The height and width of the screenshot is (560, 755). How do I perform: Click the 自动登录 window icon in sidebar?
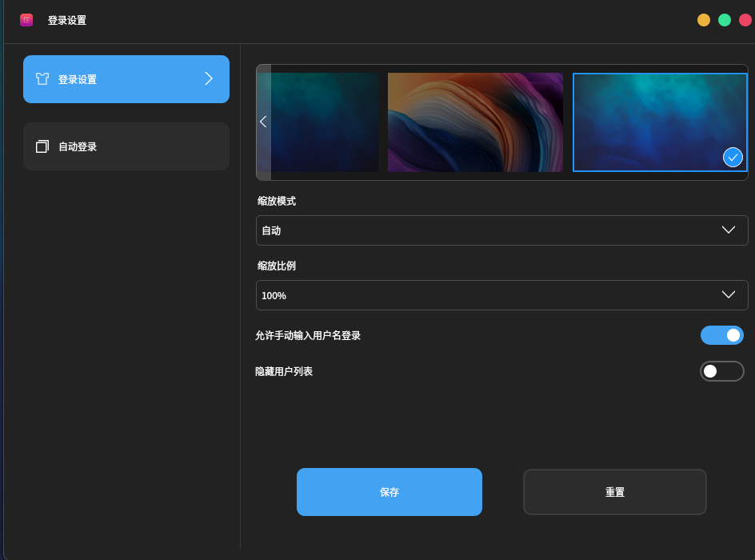click(42, 146)
